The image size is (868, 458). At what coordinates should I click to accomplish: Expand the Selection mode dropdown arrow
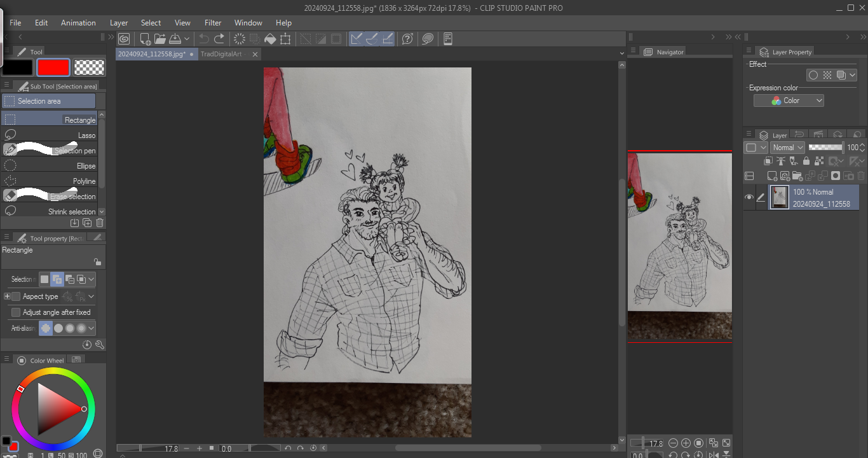(92, 279)
